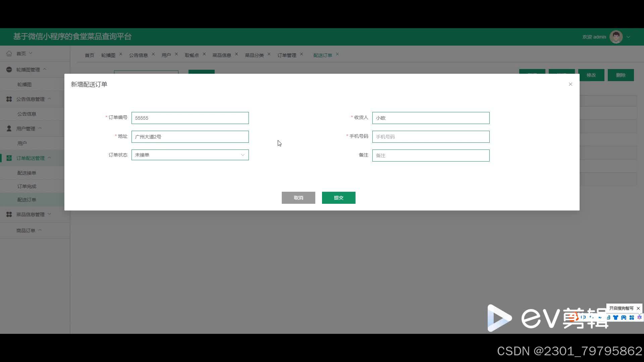Viewport: 644px width, 362px height.
Task: Click the order delivery management icon
Action: click(9, 158)
